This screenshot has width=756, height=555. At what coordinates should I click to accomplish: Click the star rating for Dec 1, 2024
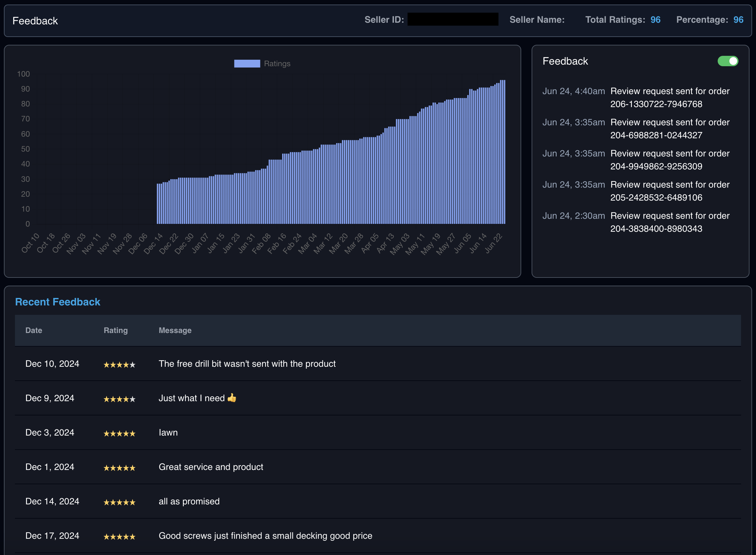coord(119,468)
